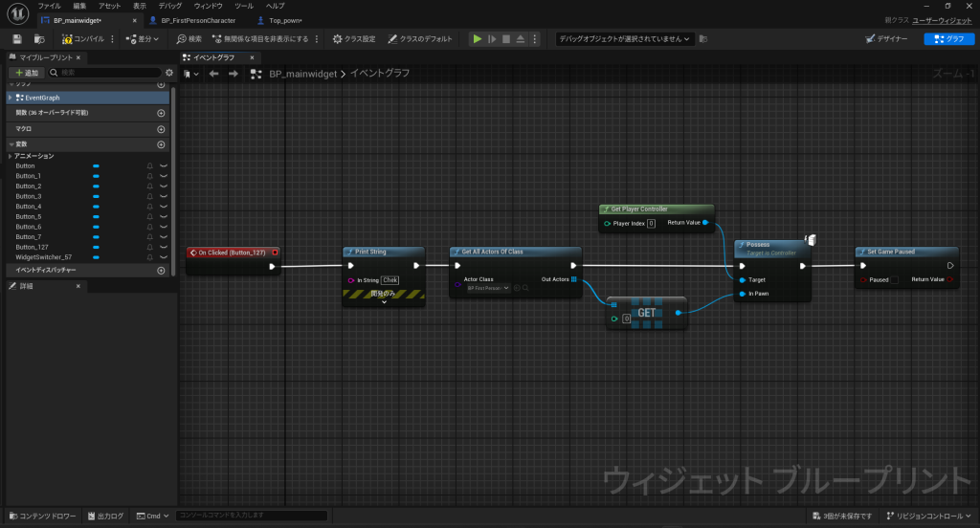Screen dimensions: 980x528
Task: Open the debug object selection dropdown
Action: click(x=625, y=39)
